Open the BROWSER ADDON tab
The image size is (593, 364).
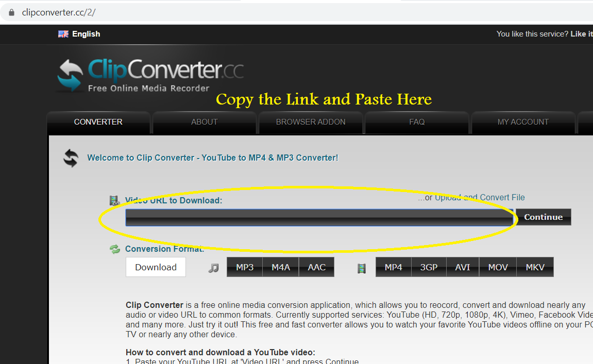tap(311, 122)
